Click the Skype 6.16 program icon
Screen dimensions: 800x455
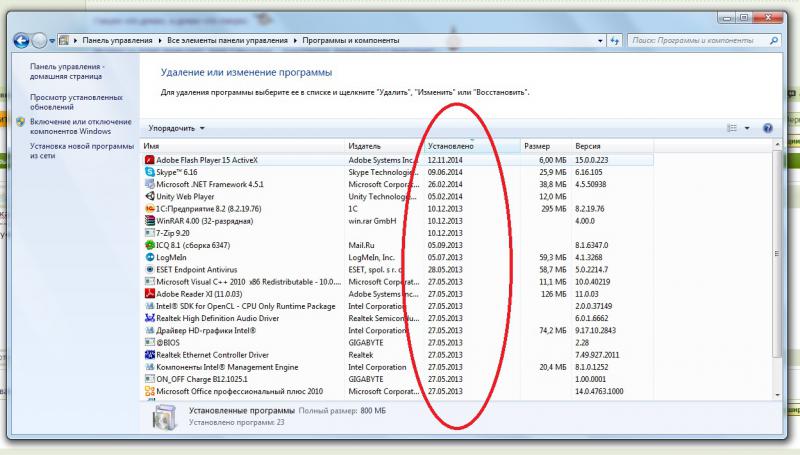click(x=149, y=172)
